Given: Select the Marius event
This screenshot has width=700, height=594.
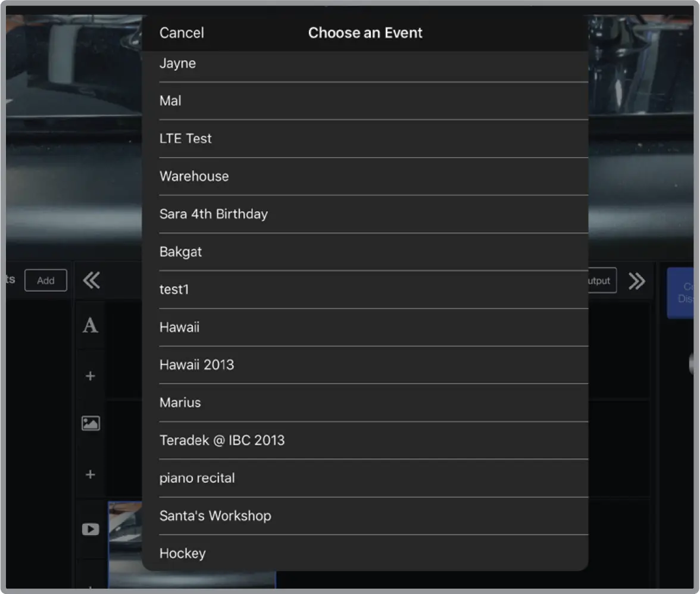Looking at the screenshot, I should point(365,402).
